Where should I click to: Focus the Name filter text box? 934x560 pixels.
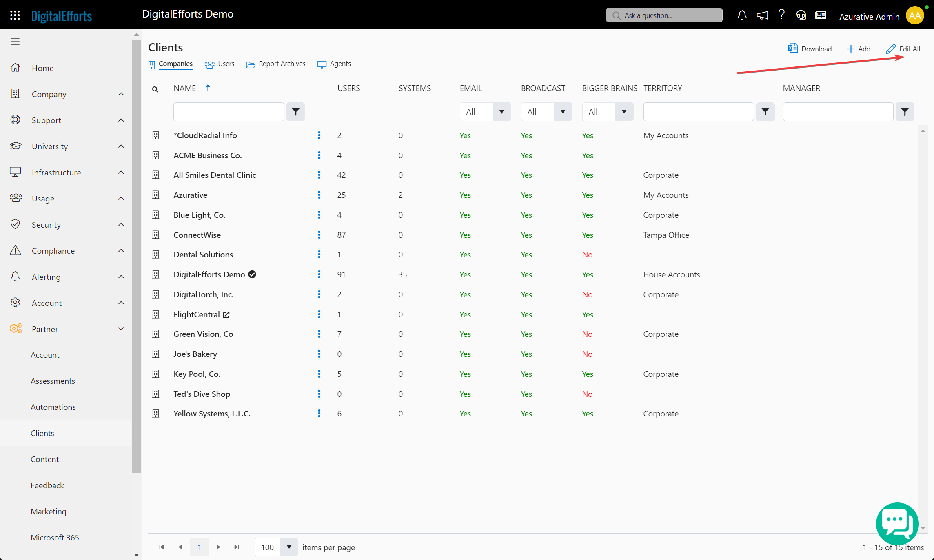click(229, 112)
